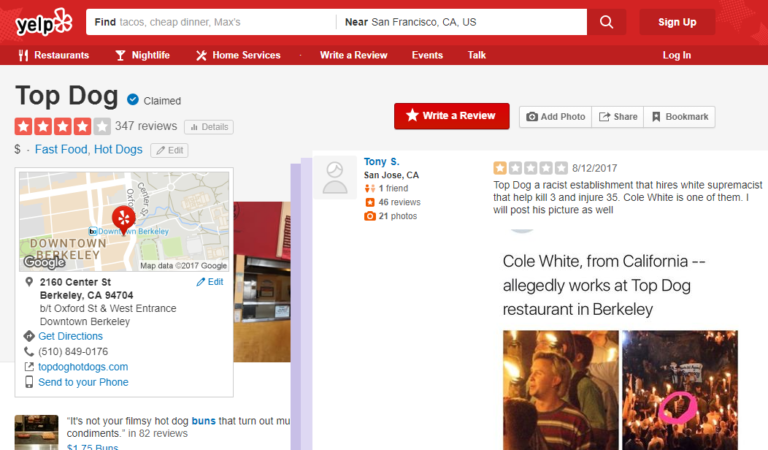Click the directions diamond icon
This screenshot has width=768, height=450.
point(29,336)
